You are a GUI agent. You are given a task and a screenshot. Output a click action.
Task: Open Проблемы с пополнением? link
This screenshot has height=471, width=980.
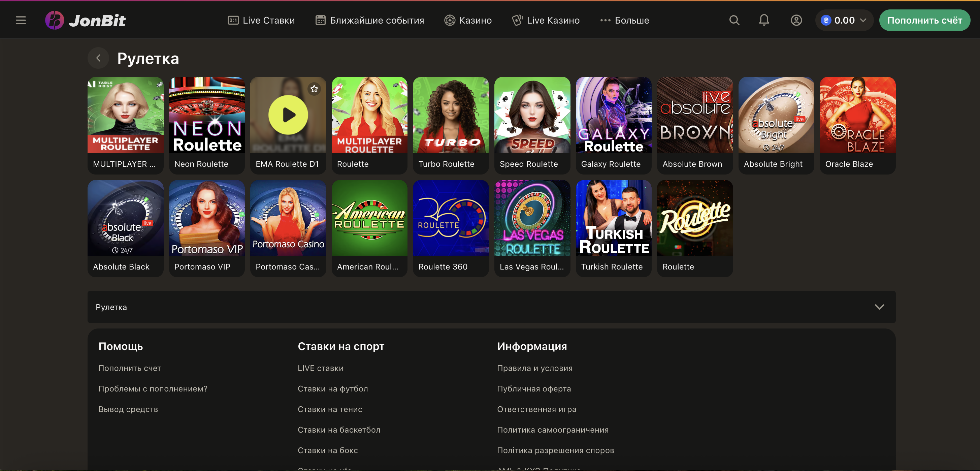153,388
